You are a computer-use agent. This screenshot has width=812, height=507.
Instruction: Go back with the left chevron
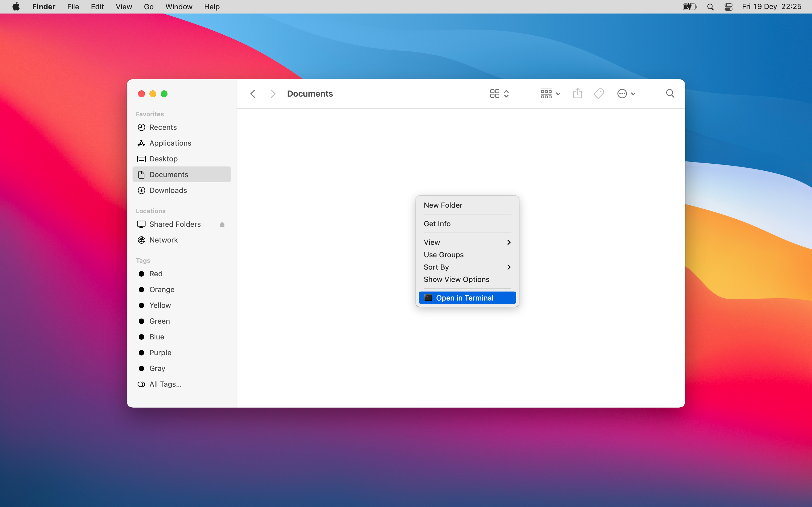pos(253,94)
